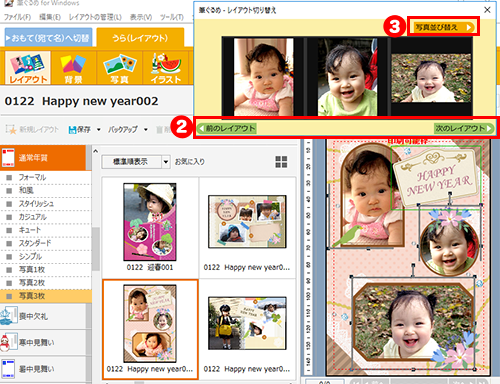Switch to thumbnail grid view icon

coord(281,162)
